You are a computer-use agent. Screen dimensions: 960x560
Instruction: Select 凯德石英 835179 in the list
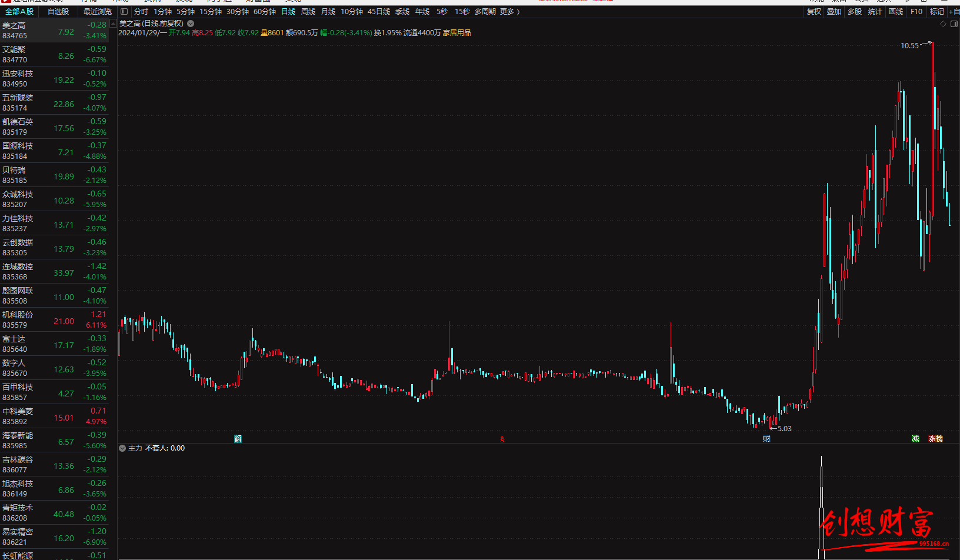click(x=54, y=127)
